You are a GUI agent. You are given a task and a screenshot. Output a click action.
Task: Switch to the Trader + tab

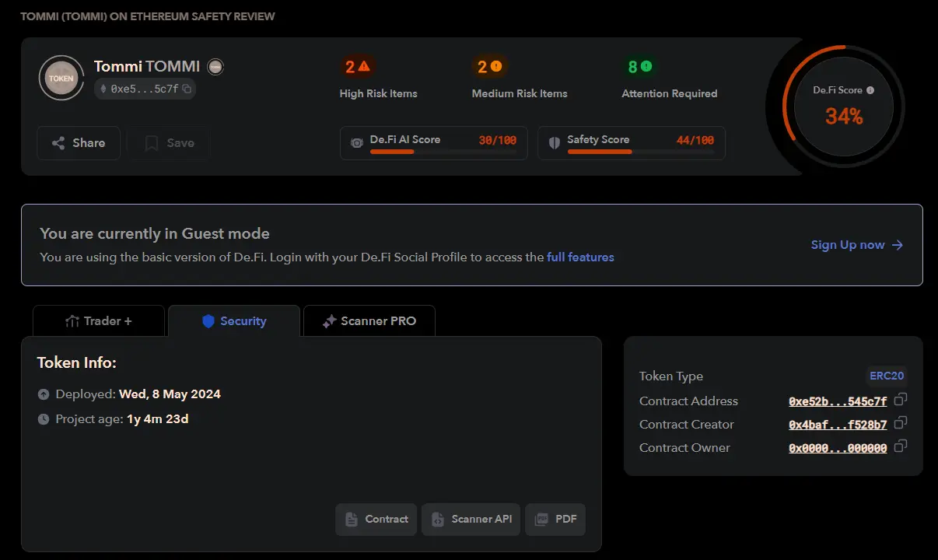[99, 321]
